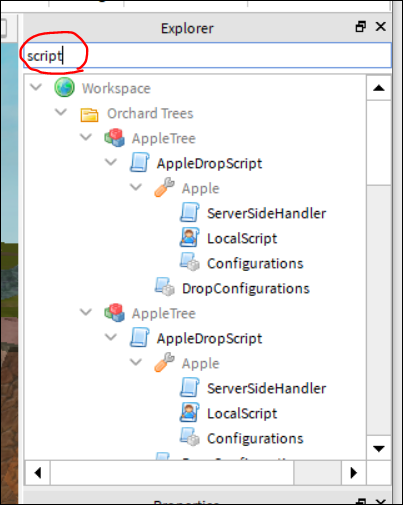
Task: Collapse the Workspace tree node
Action: [36, 87]
